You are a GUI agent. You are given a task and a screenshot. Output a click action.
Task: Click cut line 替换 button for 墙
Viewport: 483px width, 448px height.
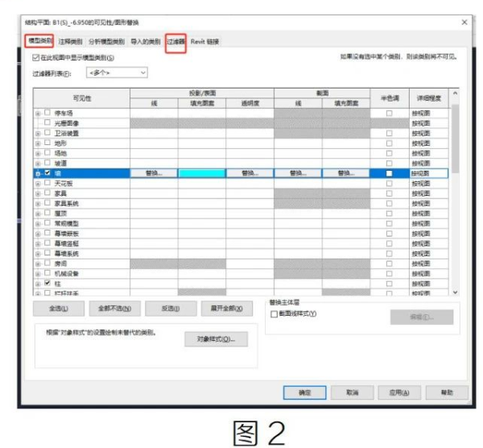click(298, 173)
